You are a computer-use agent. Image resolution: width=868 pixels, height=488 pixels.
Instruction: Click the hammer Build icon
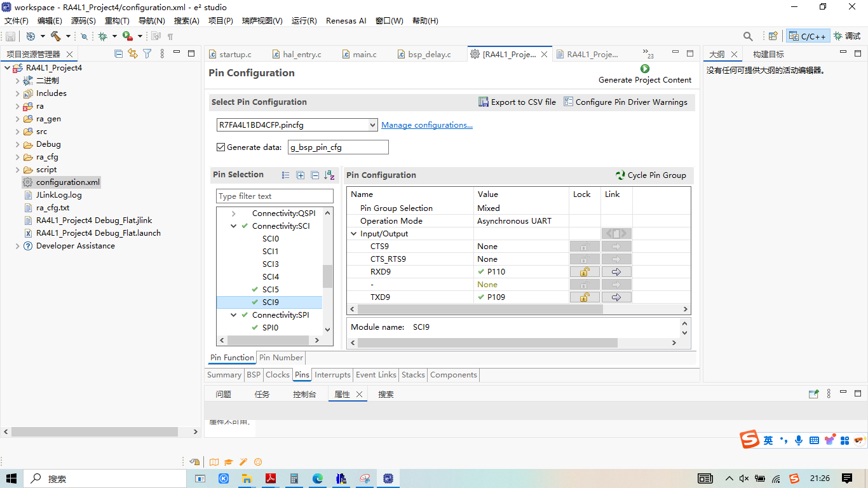click(56, 36)
